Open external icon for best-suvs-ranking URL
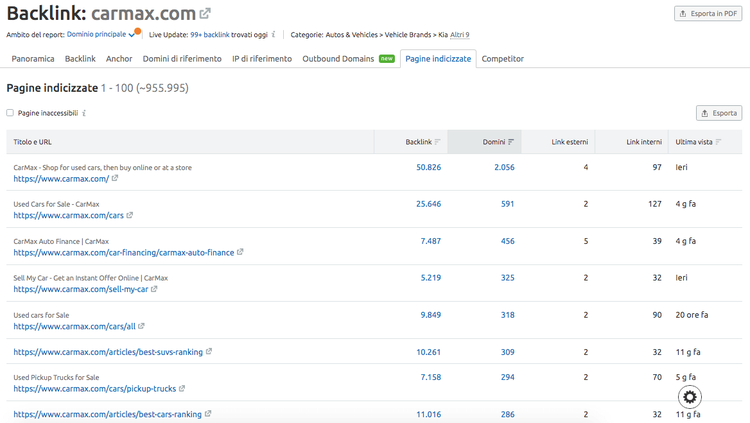 coord(209,351)
